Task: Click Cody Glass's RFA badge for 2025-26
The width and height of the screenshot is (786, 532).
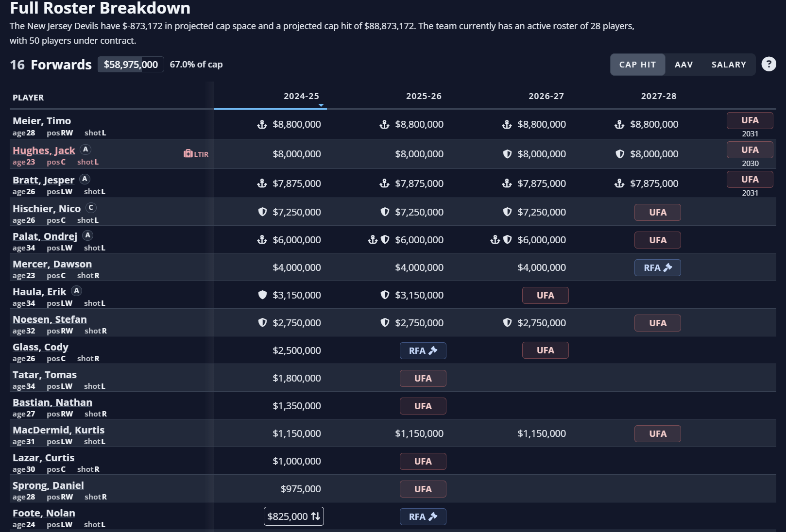Action: [x=423, y=350]
